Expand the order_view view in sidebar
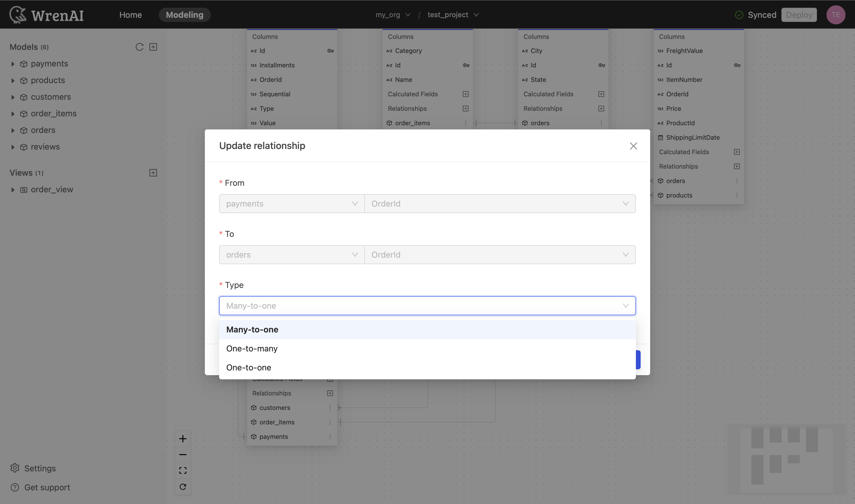This screenshot has width=855, height=504. coord(13,190)
